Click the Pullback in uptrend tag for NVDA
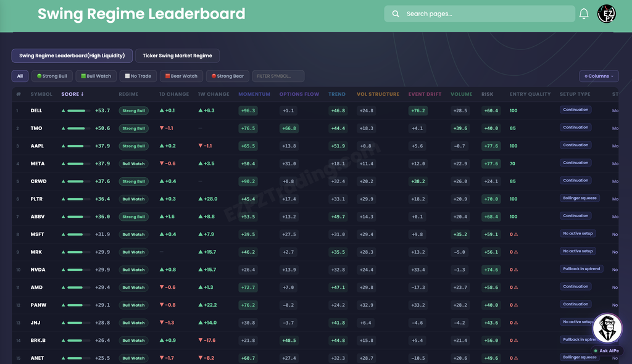Image resolution: width=632 pixels, height=364 pixels. point(581,269)
